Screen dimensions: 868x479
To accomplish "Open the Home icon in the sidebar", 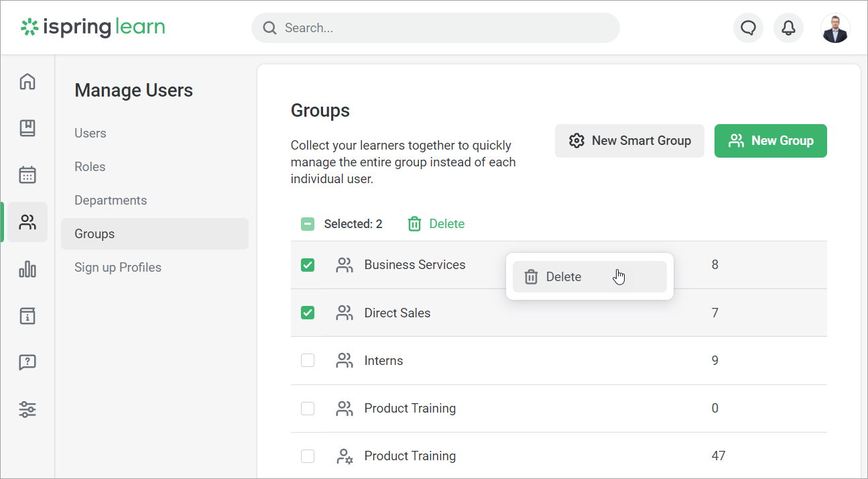I will click(x=27, y=81).
